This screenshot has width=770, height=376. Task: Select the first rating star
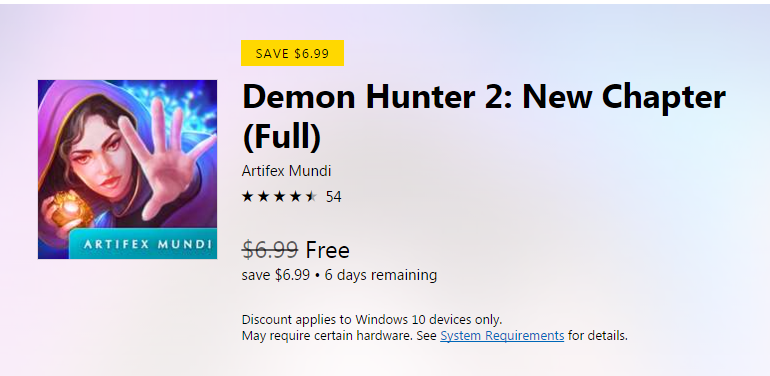[248, 197]
